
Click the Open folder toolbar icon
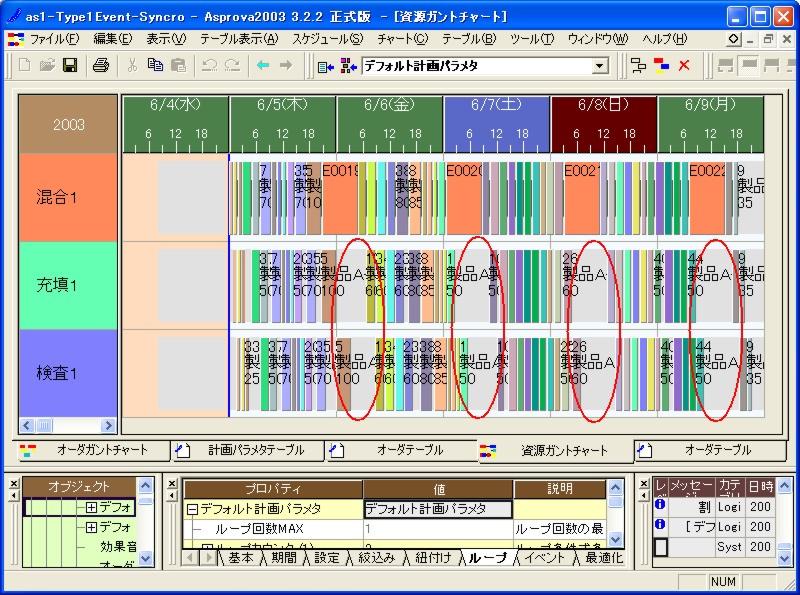47,65
